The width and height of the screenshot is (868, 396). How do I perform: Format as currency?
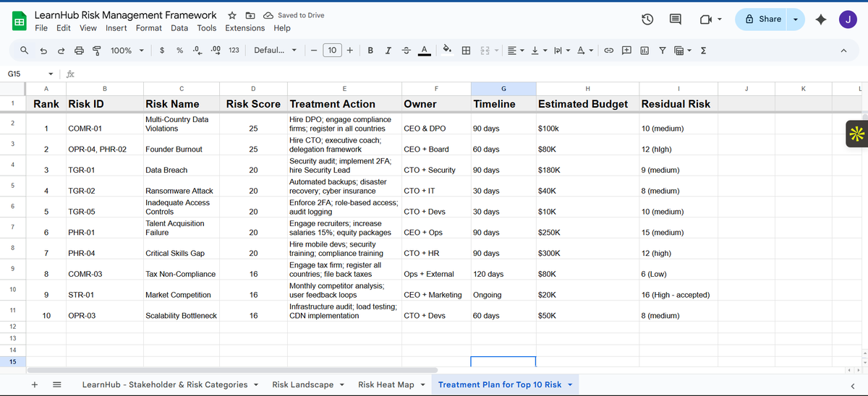pyautogui.click(x=161, y=51)
